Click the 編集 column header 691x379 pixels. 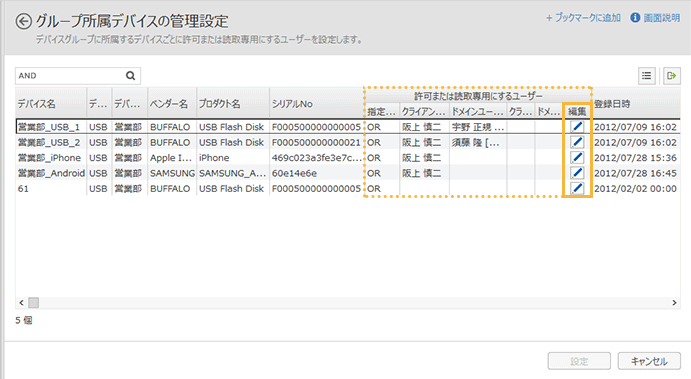coord(577,111)
